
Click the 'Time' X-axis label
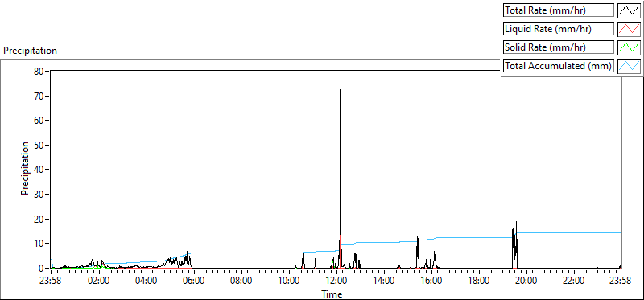click(x=332, y=294)
